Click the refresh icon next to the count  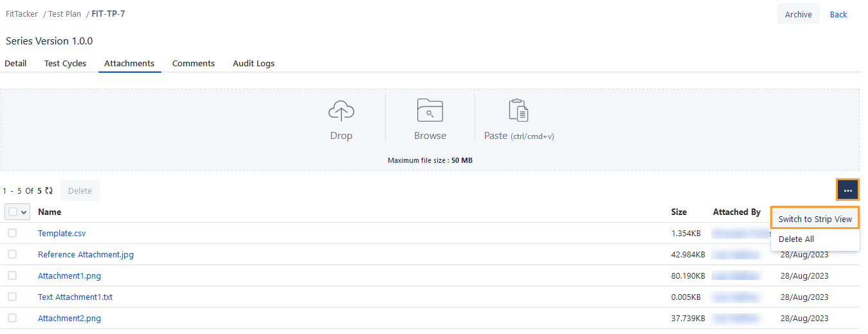pyautogui.click(x=49, y=190)
